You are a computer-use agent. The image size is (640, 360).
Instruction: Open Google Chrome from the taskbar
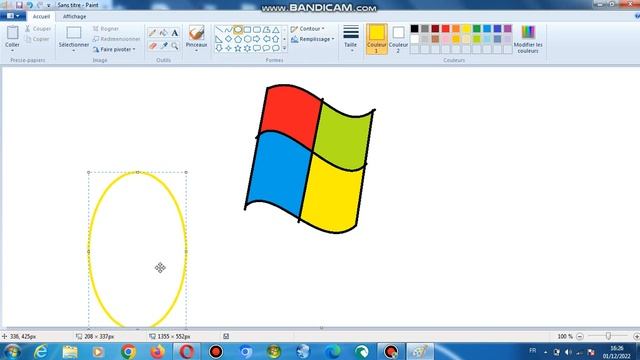(x=128, y=351)
